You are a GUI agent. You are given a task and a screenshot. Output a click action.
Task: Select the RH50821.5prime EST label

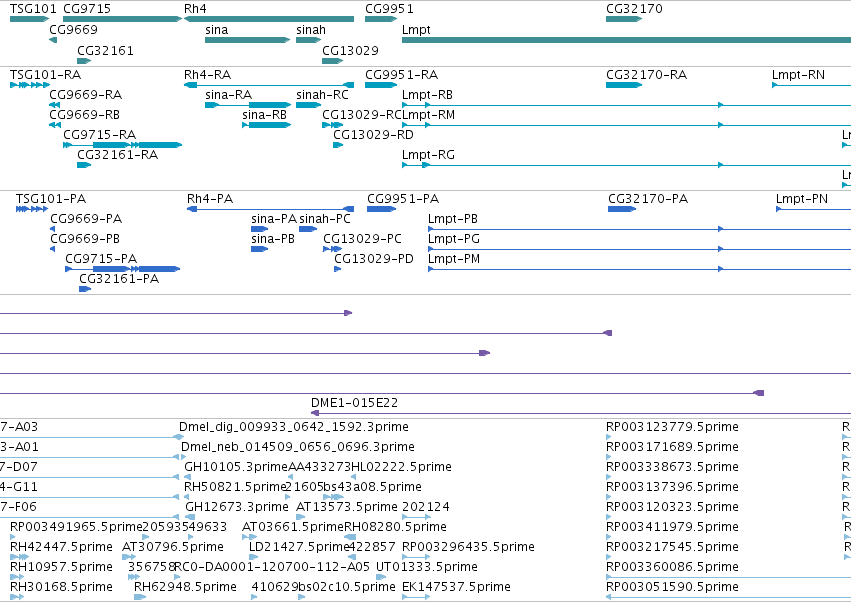pyautogui.click(x=235, y=487)
